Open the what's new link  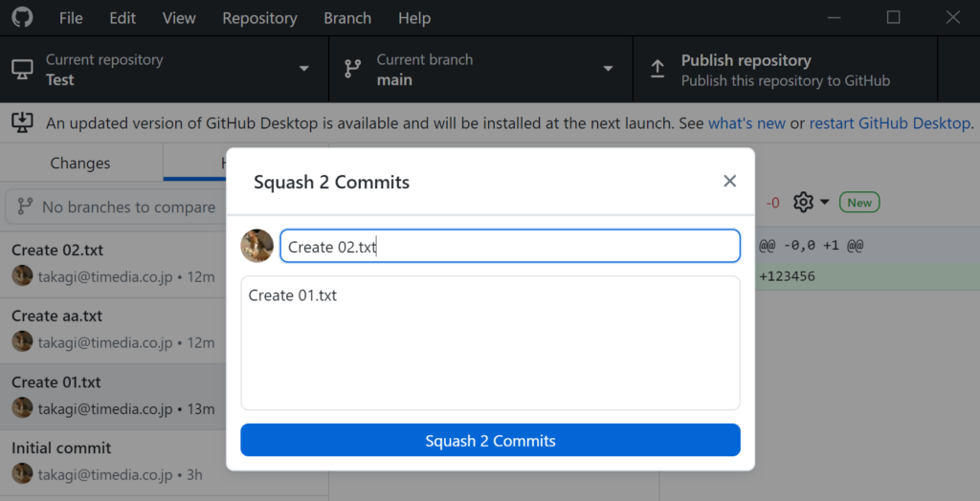point(746,123)
